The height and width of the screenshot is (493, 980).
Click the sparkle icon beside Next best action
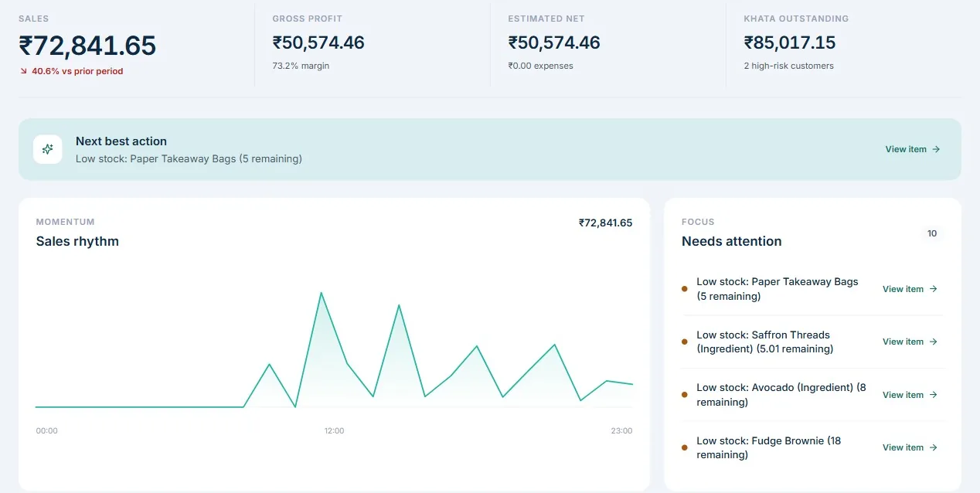[x=48, y=149]
